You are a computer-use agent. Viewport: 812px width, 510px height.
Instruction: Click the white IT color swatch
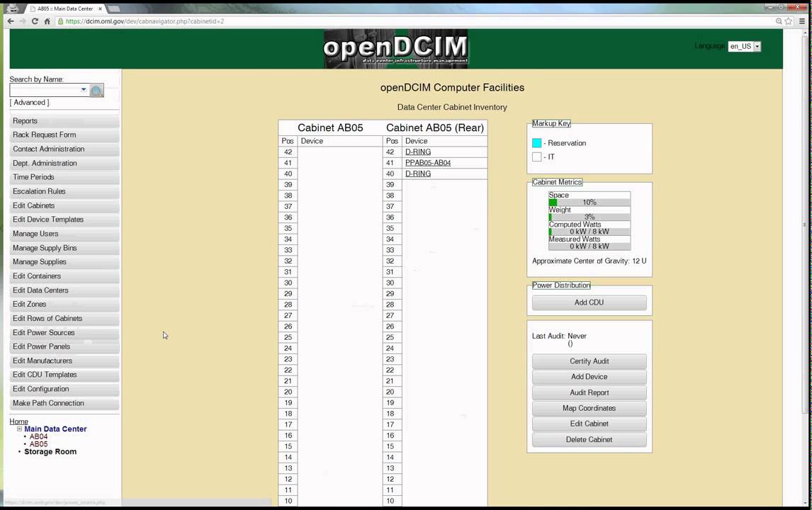point(536,157)
